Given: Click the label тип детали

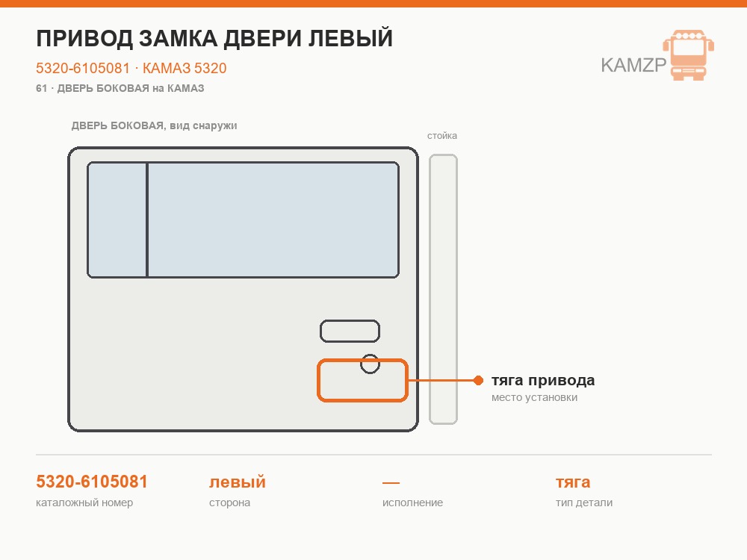Looking at the screenshot, I should pos(584,503).
